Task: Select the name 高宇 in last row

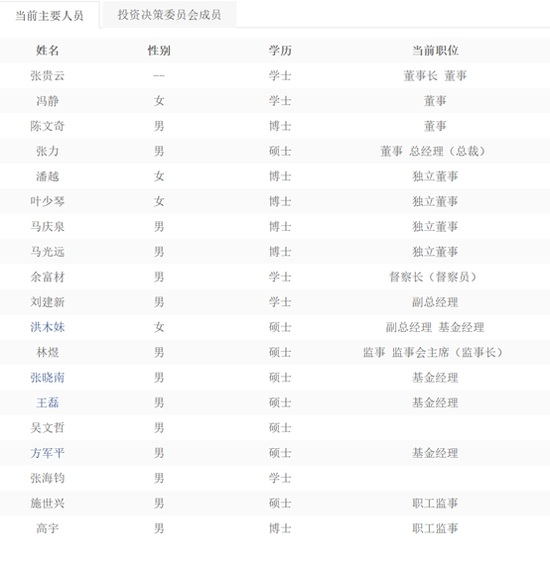Action: (x=47, y=528)
